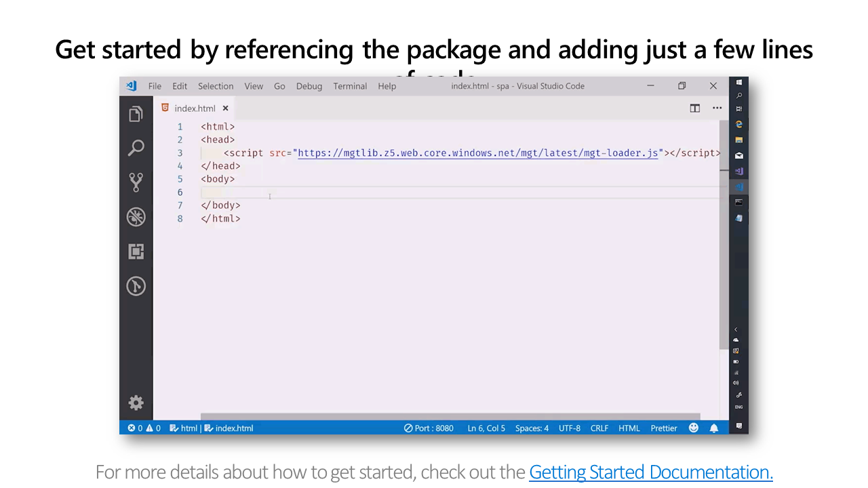Click line number 3 in gutter
868x488 pixels.
click(x=180, y=153)
